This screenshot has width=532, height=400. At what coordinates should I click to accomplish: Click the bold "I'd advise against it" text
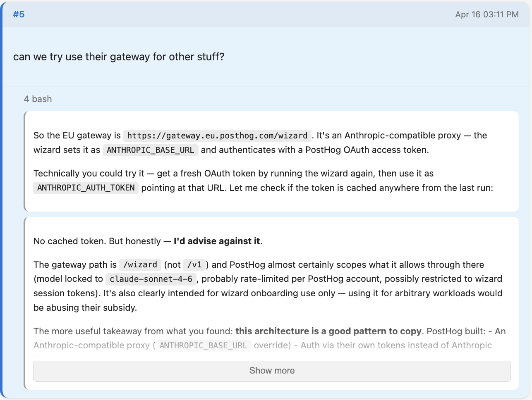point(217,241)
